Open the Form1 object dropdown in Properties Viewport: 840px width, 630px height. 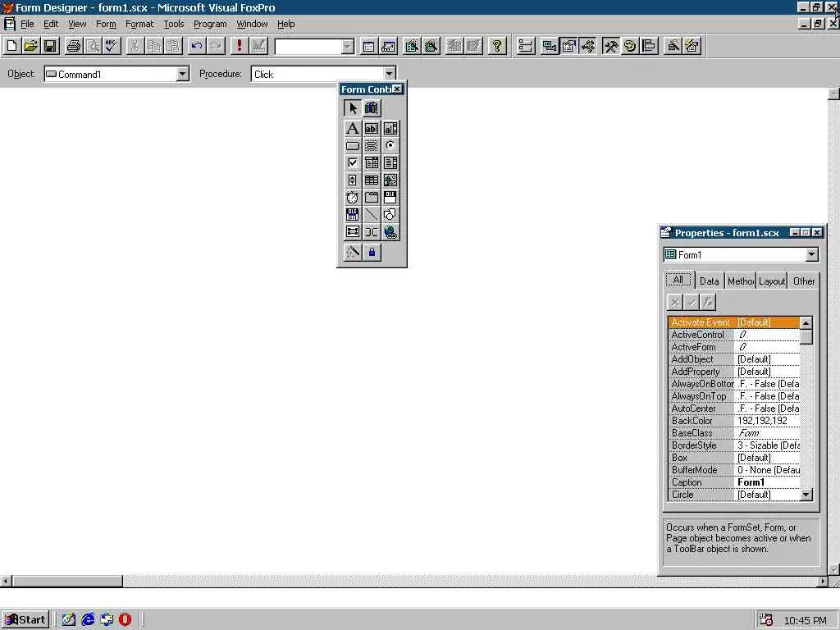coord(811,255)
